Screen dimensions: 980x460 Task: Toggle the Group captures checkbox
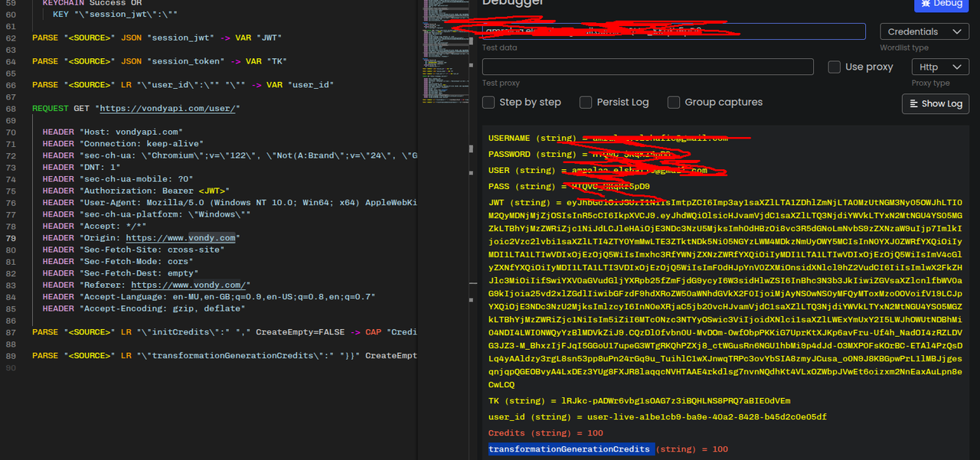[x=674, y=102]
